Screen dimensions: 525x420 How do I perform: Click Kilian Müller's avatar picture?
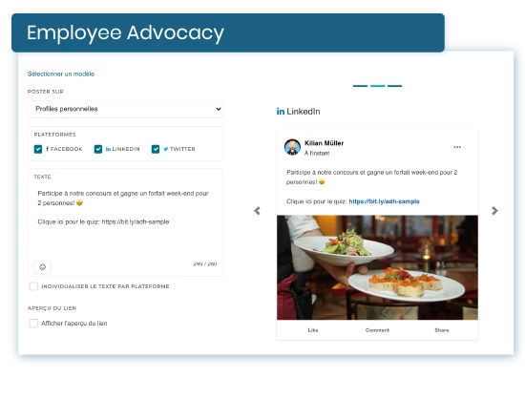(x=292, y=147)
